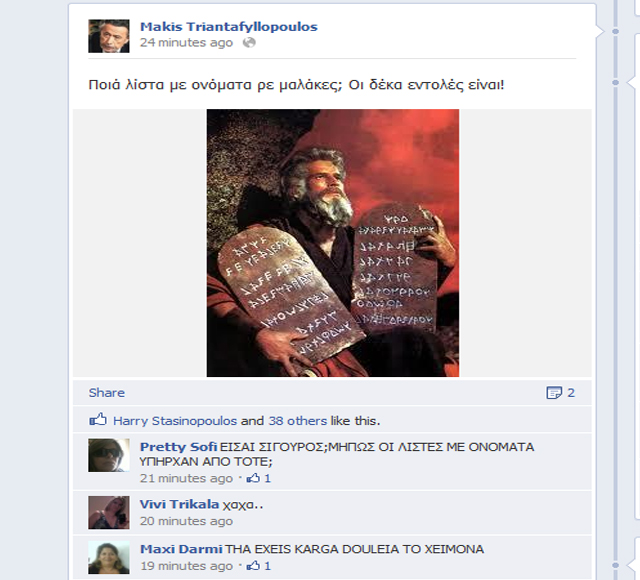
Task: Open Maxi Darmi name link
Action: pos(181,549)
